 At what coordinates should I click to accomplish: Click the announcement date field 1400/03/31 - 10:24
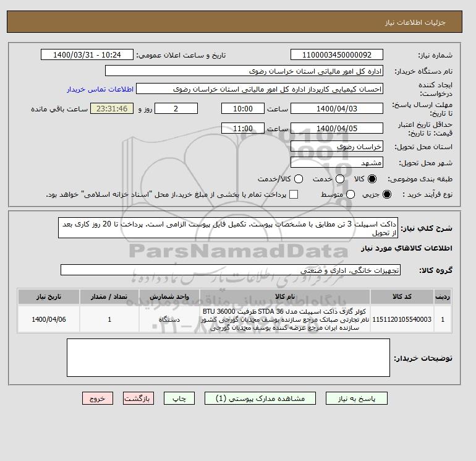click(x=87, y=54)
